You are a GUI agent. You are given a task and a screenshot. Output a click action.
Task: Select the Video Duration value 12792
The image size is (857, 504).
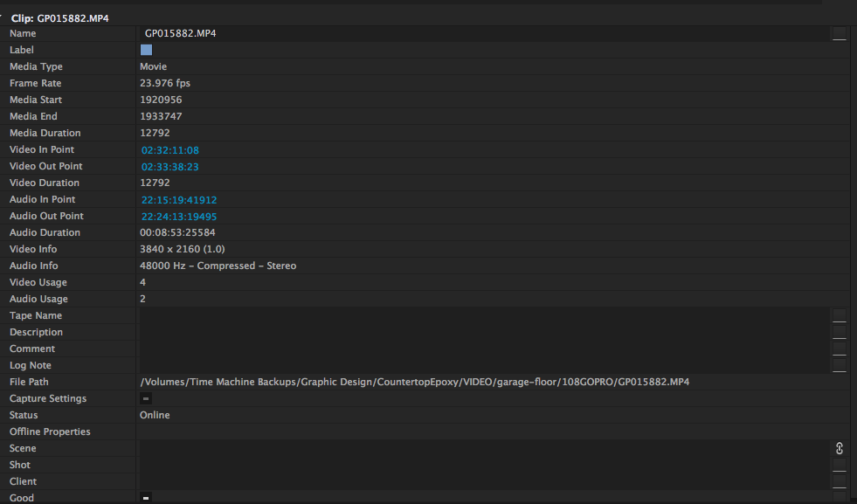[155, 183]
